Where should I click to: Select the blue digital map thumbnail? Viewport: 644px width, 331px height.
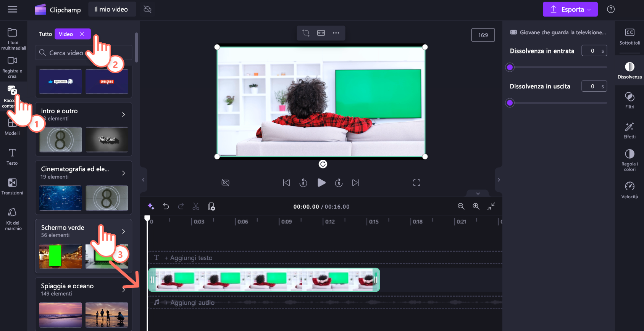60,198
